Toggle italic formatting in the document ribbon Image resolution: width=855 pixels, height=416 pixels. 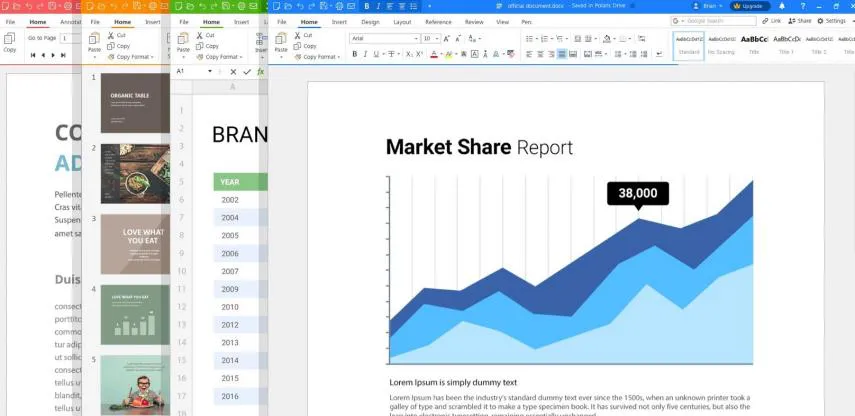click(x=366, y=54)
